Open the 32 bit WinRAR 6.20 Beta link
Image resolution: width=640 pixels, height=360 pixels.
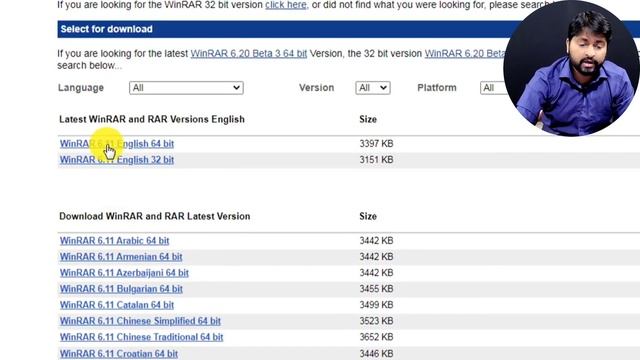(x=464, y=53)
